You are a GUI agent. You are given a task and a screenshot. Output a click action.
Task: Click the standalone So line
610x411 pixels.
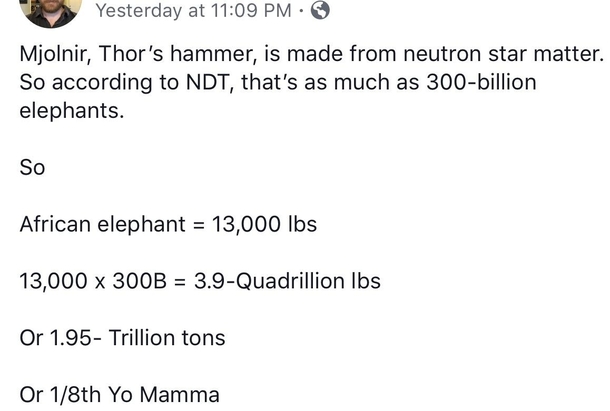[x=32, y=168]
